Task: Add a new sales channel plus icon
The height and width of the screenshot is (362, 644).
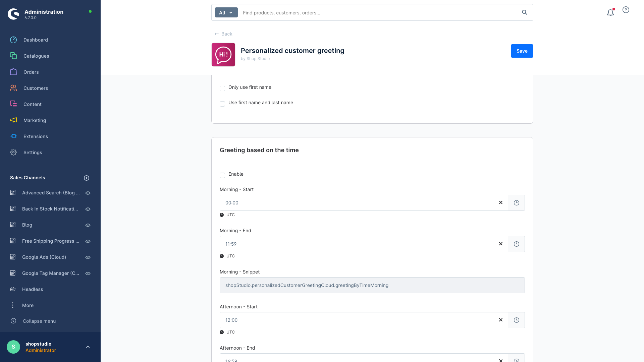Action: coord(87,178)
